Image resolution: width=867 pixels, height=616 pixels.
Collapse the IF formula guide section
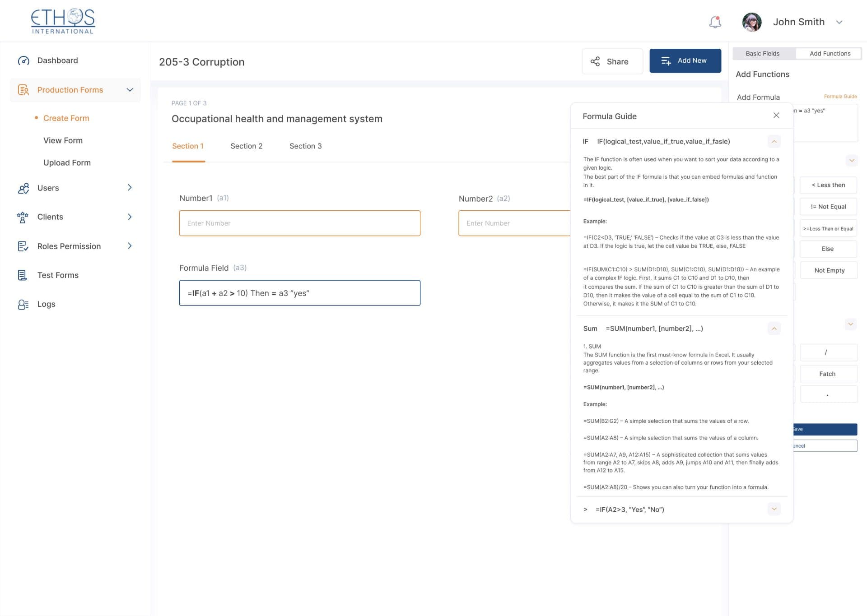774,142
